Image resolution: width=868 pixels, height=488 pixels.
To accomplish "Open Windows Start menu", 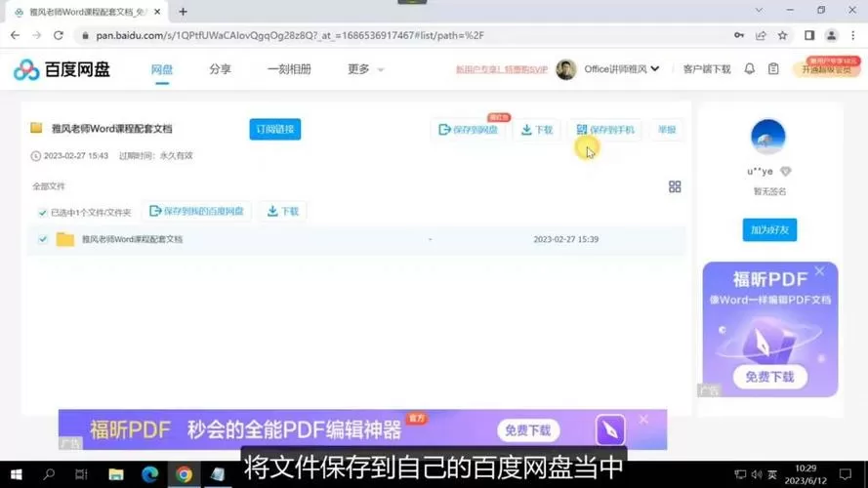I will point(16,474).
